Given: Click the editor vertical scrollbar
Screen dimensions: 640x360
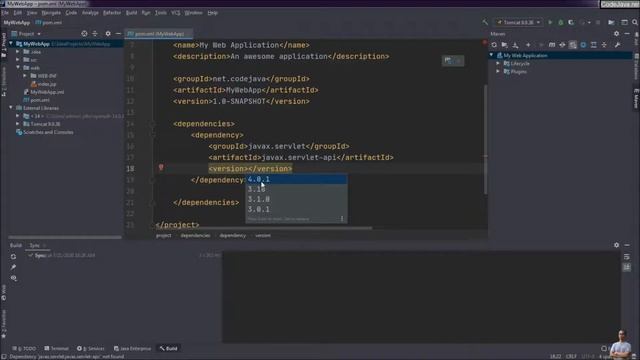Looking at the screenshot, I should 485,139.
